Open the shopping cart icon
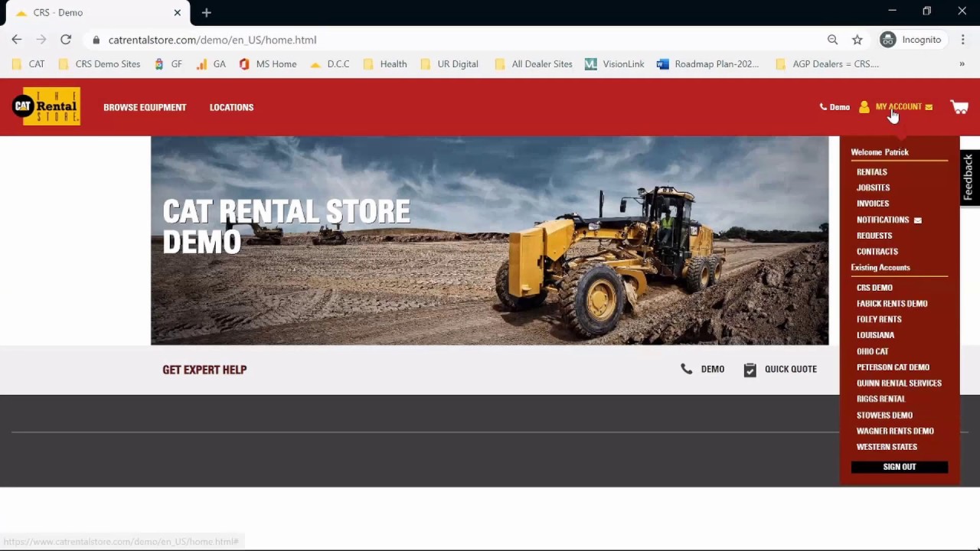This screenshot has height=551, width=980. click(959, 107)
